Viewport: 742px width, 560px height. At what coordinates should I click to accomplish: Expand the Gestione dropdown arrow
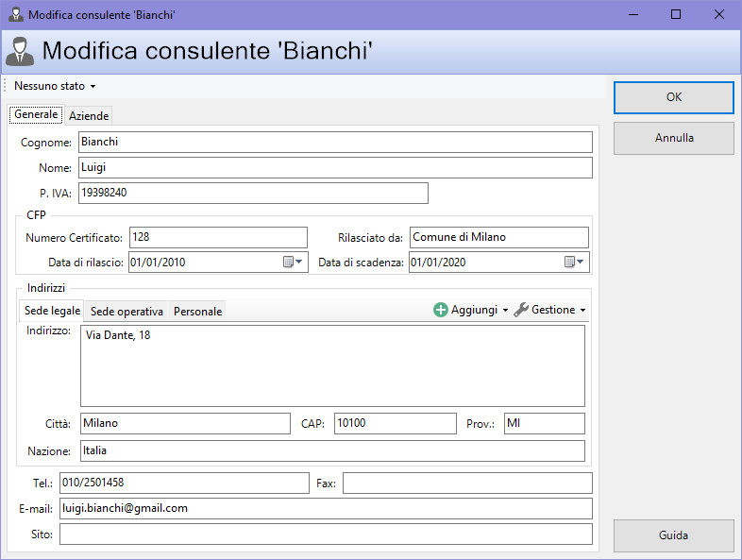582,311
